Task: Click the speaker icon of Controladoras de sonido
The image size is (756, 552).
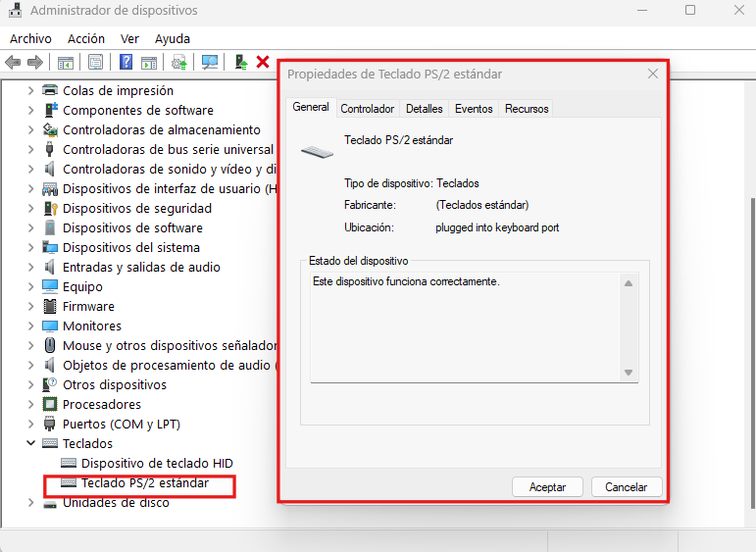Action: click(x=49, y=169)
